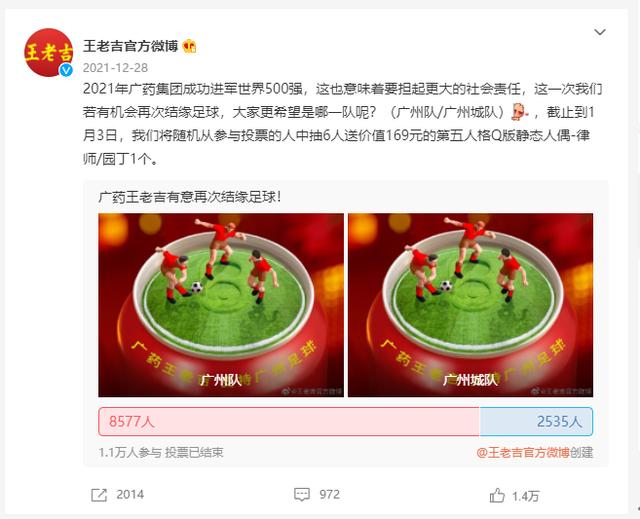Screen dimensions: 640x519
Task: Open comments via speech bubble icon
Action: (302, 495)
